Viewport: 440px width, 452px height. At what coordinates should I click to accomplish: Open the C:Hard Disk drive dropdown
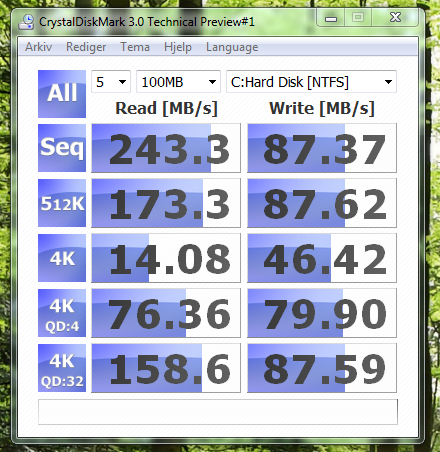(311, 82)
